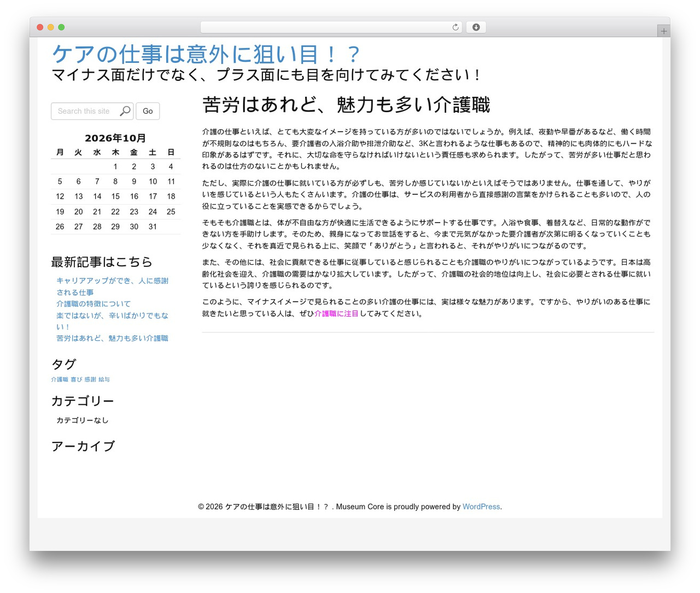This screenshot has width=700, height=593.
Task: Select the 感謝 tag
Action: (90, 379)
